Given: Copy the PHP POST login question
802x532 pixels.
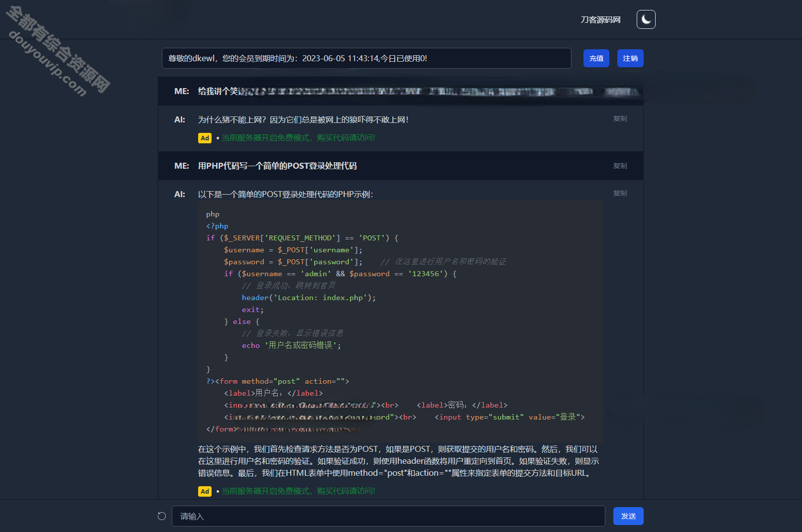Looking at the screenshot, I should [x=620, y=166].
